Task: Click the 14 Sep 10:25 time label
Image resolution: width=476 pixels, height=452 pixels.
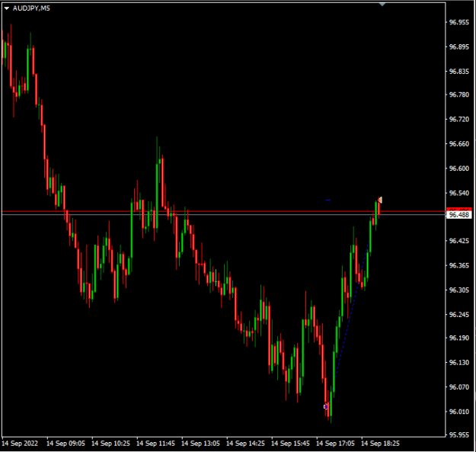Action: coord(110,444)
